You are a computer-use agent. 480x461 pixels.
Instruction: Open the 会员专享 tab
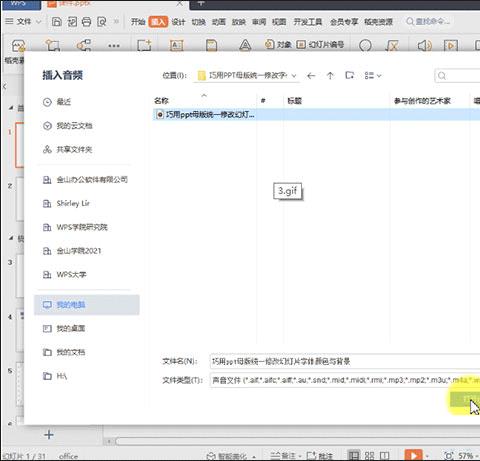tap(344, 22)
